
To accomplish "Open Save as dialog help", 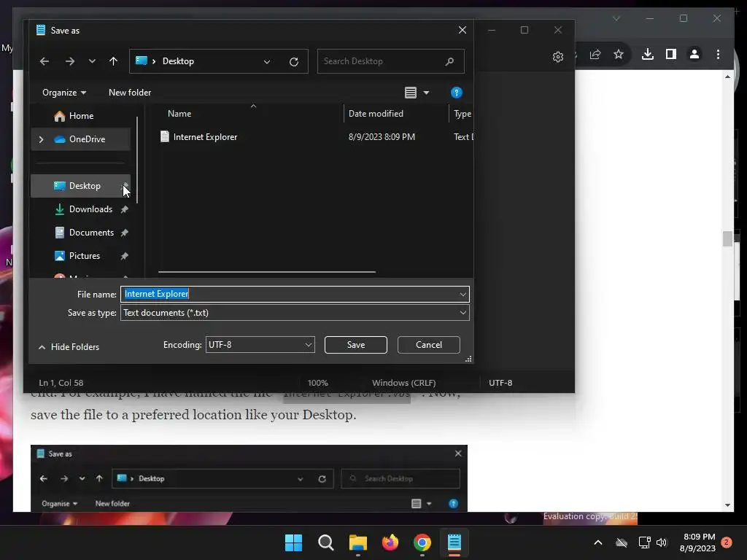I will click(x=457, y=93).
